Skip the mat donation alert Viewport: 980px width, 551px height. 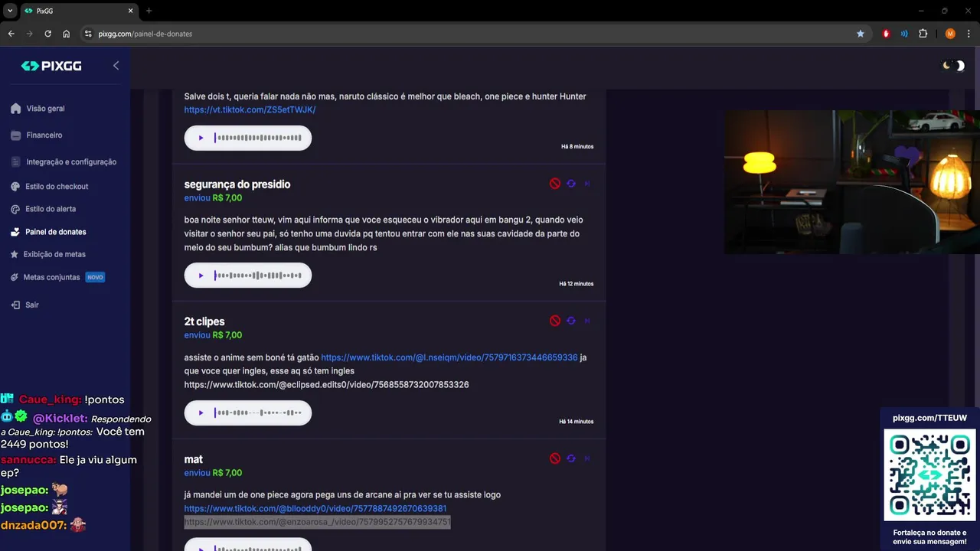click(587, 458)
